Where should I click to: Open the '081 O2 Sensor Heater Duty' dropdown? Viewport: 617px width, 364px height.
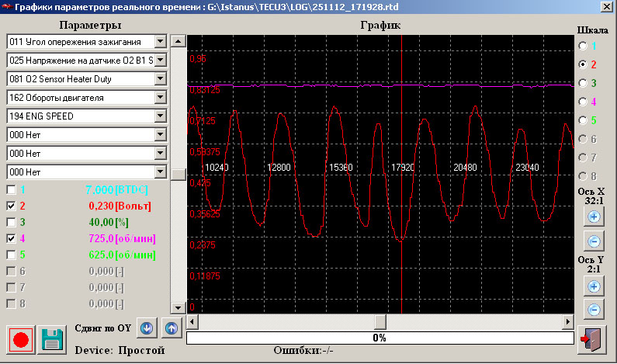[161, 78]
